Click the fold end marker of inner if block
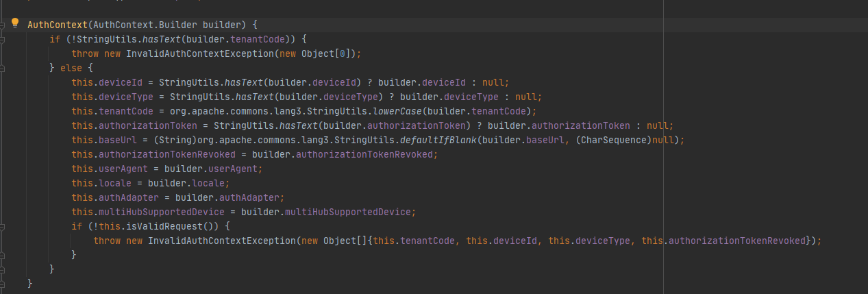 point(3,254)
